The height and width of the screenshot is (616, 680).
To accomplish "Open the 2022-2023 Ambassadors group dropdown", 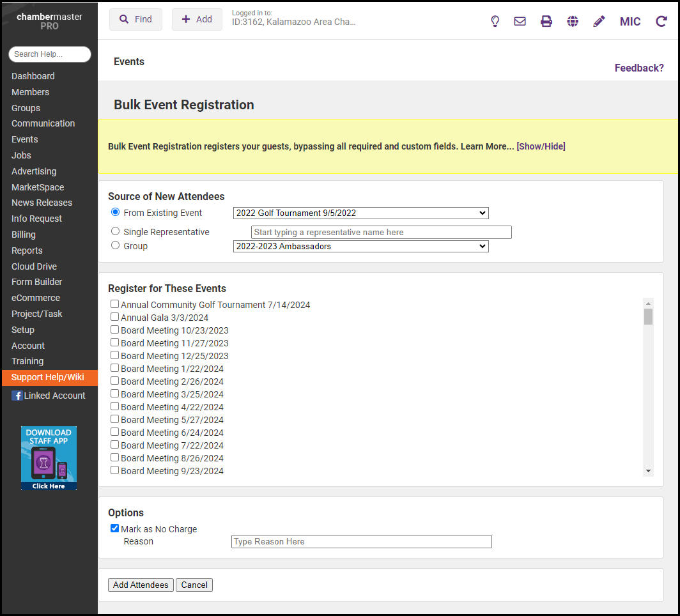I will click(x=360, y=246).
